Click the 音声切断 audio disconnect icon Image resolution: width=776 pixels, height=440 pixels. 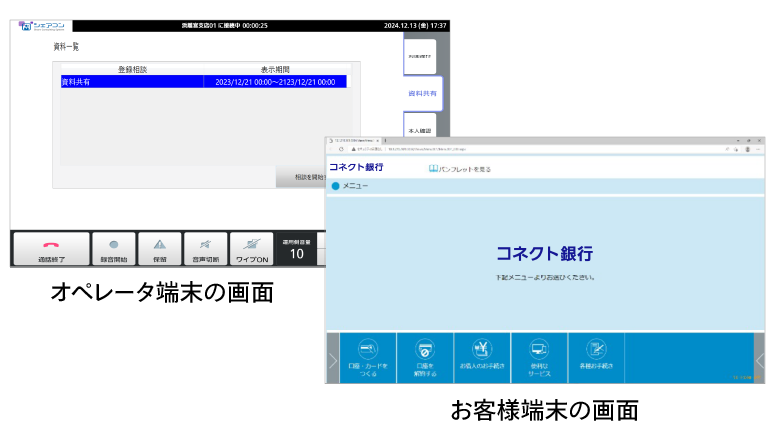pos(205,245)
